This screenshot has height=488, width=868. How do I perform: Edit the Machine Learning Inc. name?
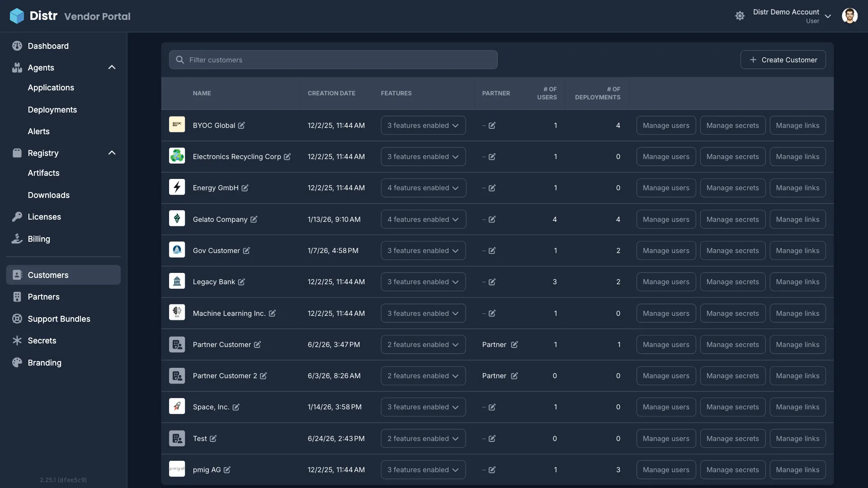click(272, 313)
